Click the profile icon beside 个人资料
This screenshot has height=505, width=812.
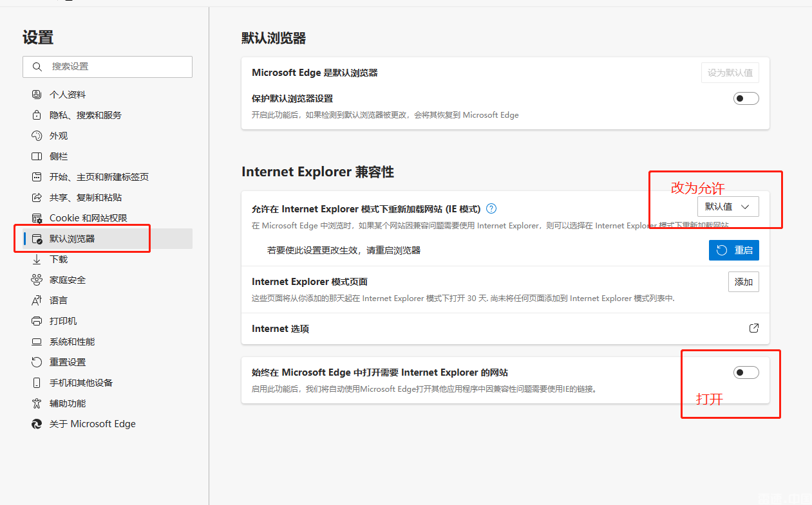click(x=37, y=95)
